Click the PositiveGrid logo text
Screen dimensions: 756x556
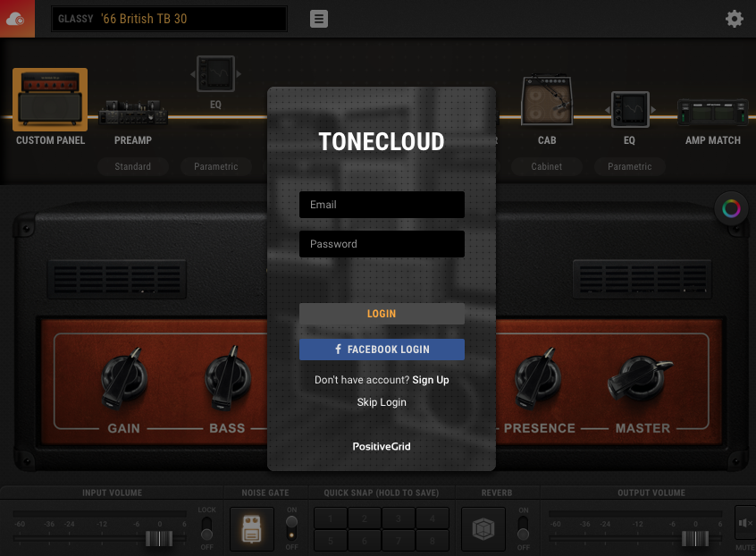382,447
